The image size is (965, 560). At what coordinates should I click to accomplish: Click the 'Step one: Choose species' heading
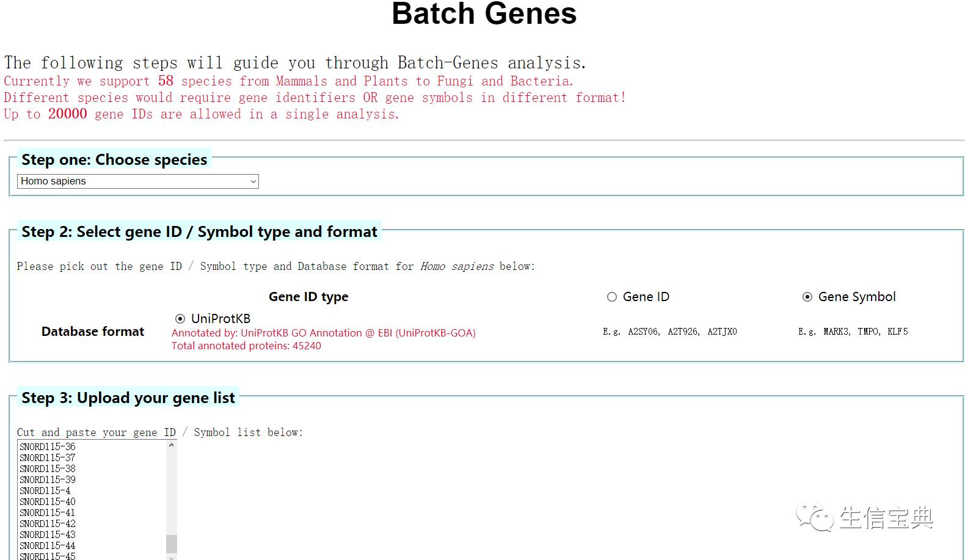tap(114, 160)
